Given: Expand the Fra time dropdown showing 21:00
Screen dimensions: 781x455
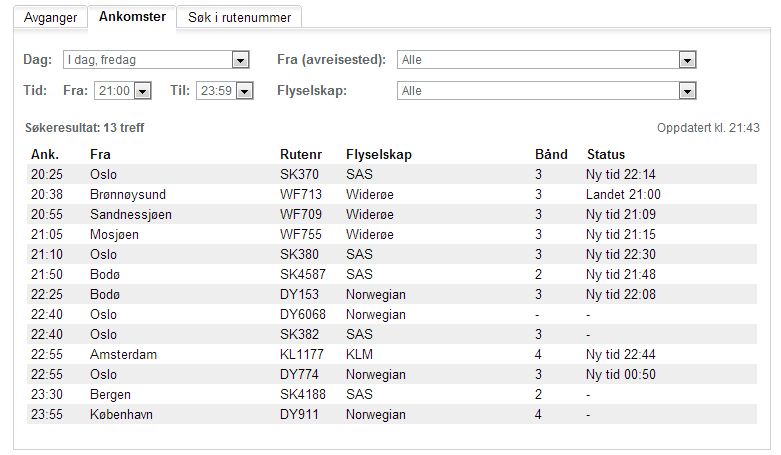Looking at the screenshot, I should (122, 91).
